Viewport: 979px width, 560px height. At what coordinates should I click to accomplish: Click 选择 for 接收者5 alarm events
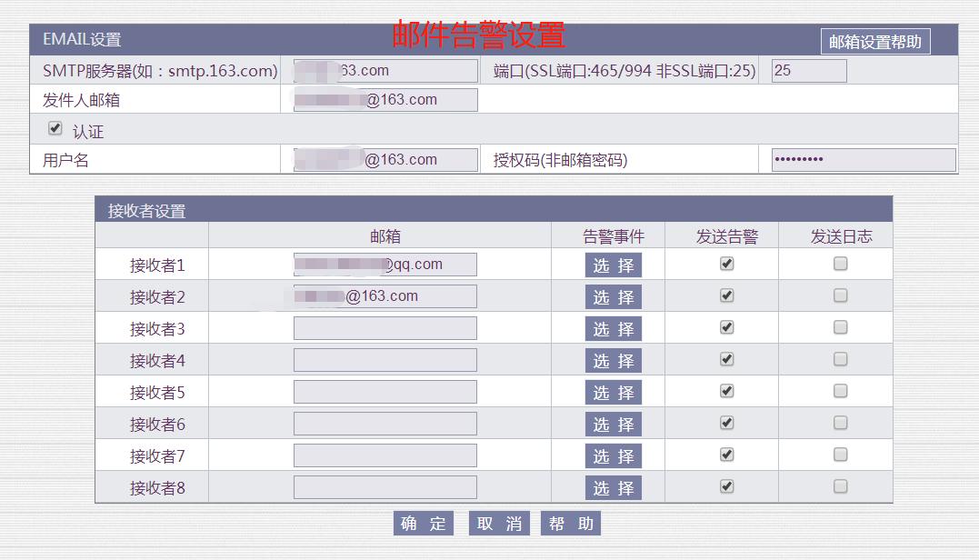pos(613,392)
